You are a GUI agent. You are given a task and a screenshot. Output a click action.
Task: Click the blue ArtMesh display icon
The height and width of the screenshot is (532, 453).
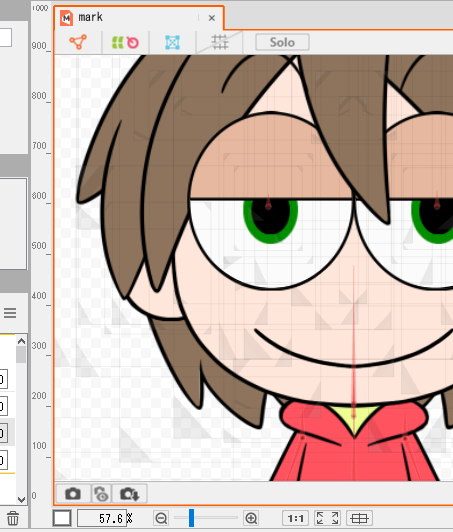172,43
